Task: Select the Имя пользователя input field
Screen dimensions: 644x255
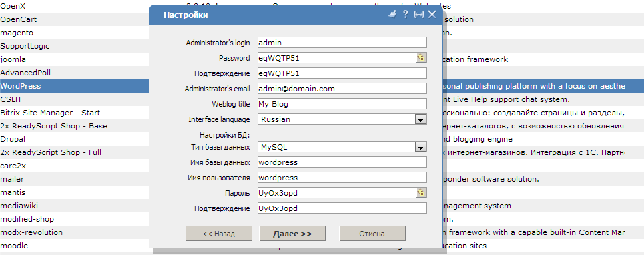Action: coord(342,178)
